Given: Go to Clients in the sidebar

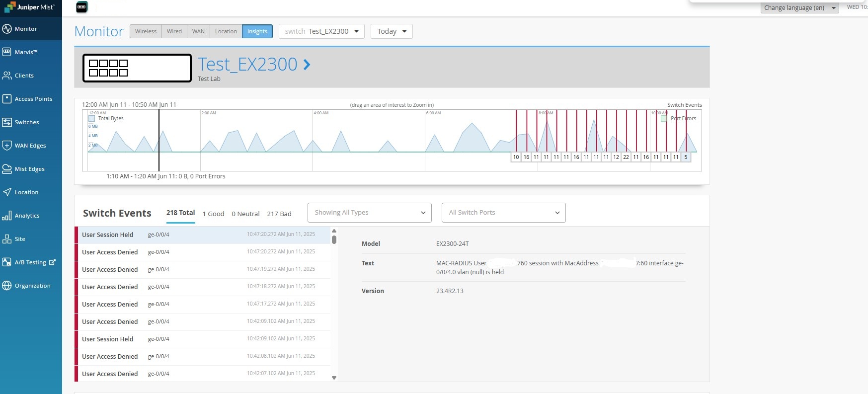Looking at the screenshot, I should (31, 76).
